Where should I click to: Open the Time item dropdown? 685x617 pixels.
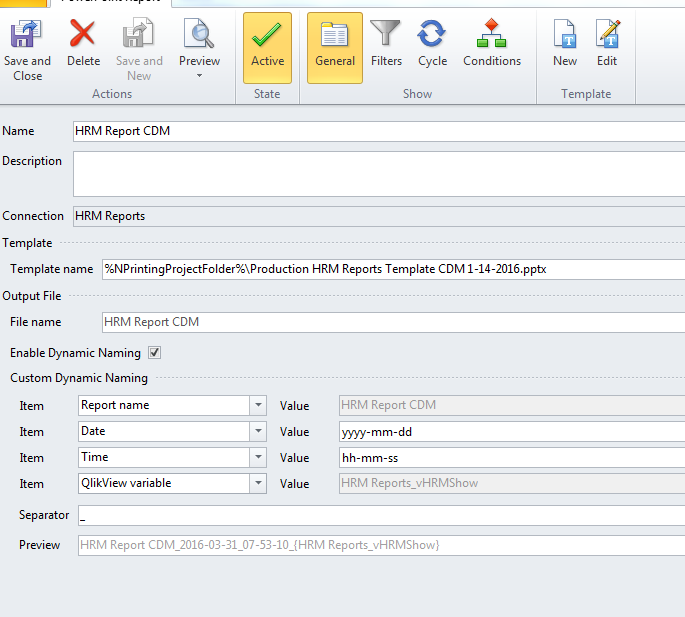tap(258, 457)
